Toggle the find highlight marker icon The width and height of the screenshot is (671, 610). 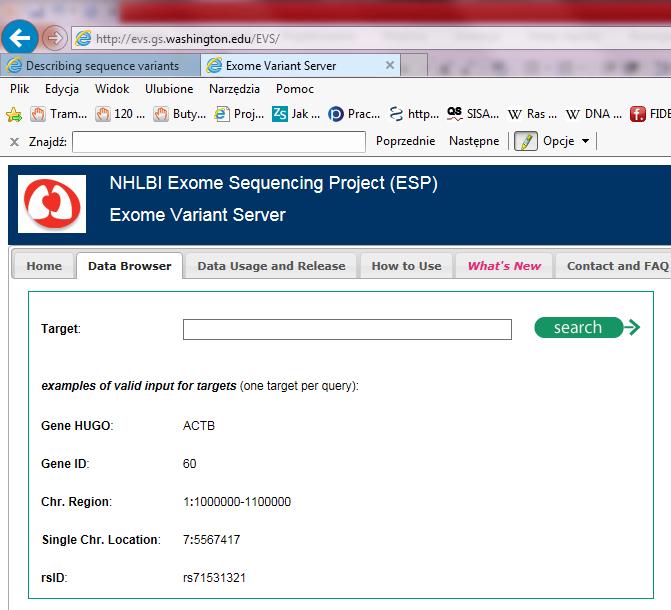(526, 141)
